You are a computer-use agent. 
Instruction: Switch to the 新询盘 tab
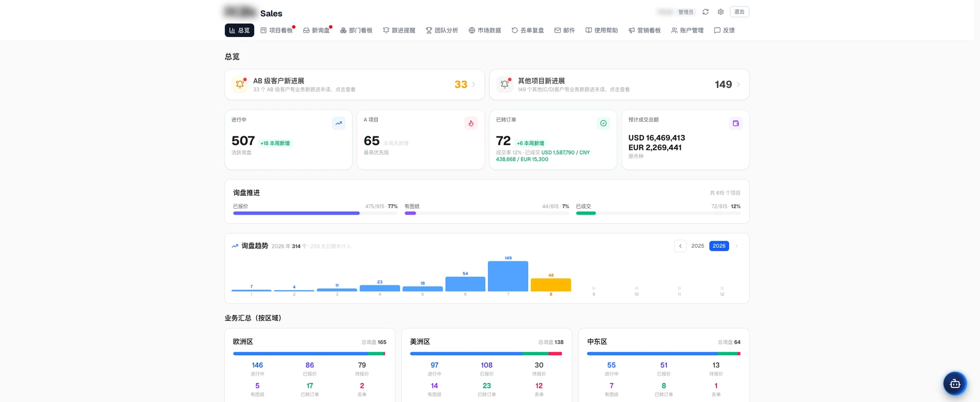317,31
